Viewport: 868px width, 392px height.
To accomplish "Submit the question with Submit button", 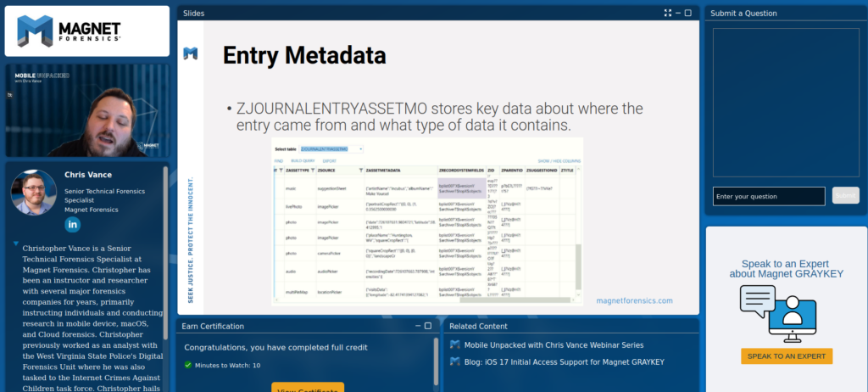I will pyautogui.click(x=846, y=196).
